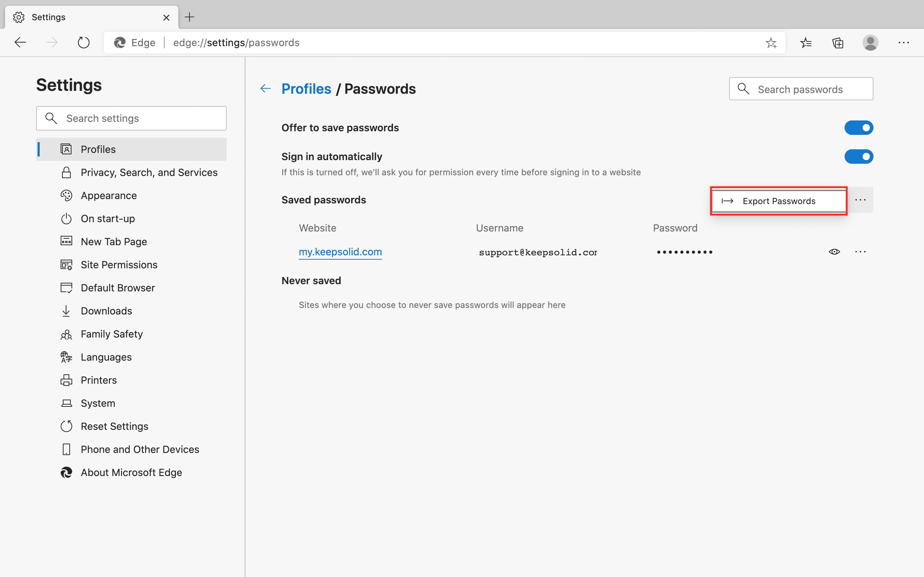The image size is (924, 577).
Task: Go back using blue arrow beside Profiles
Action: (x=265, y=89)
